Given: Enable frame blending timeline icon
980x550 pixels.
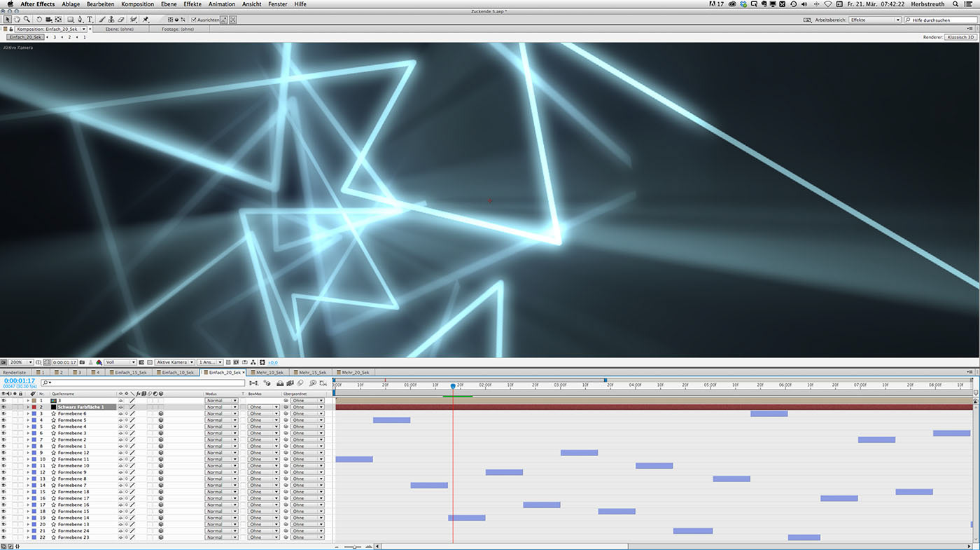Looking at the screenshot, I should tap(290, 383).
